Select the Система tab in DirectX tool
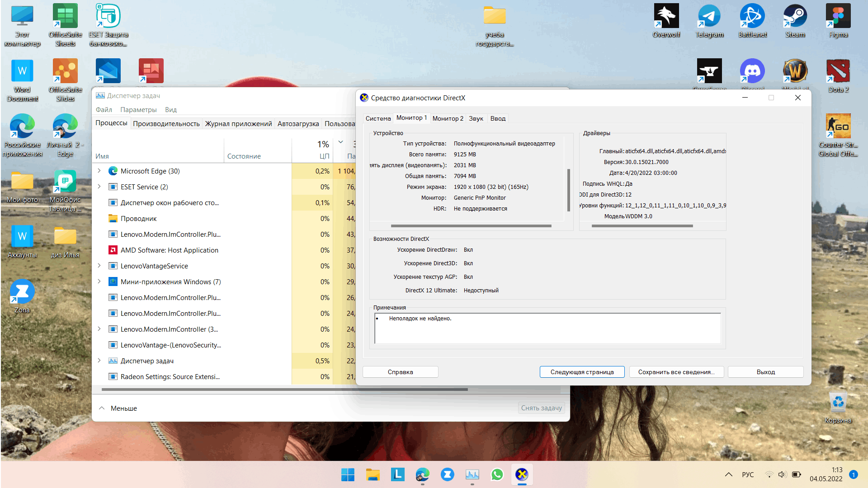868x488 pixels. [378, 118]
